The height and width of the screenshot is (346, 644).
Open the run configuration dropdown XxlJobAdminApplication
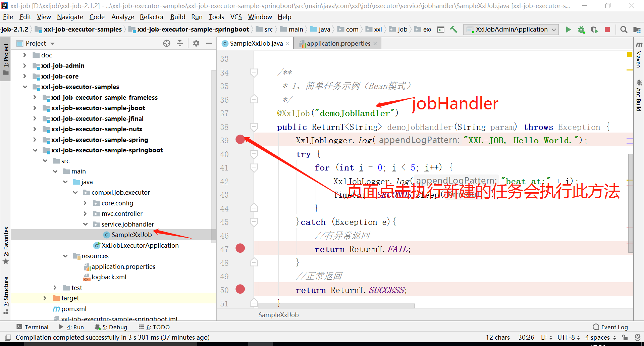511,30
